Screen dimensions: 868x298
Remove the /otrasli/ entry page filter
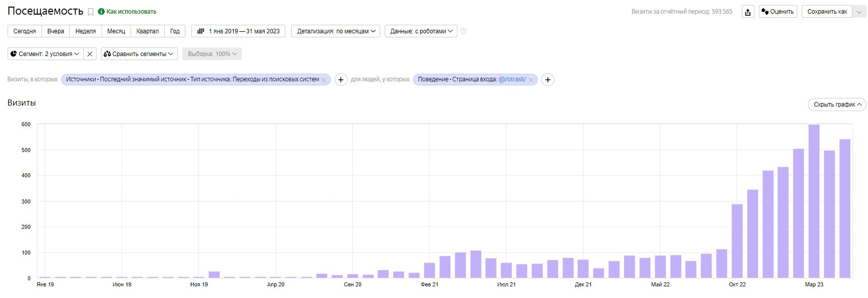[x=531, y=80]
